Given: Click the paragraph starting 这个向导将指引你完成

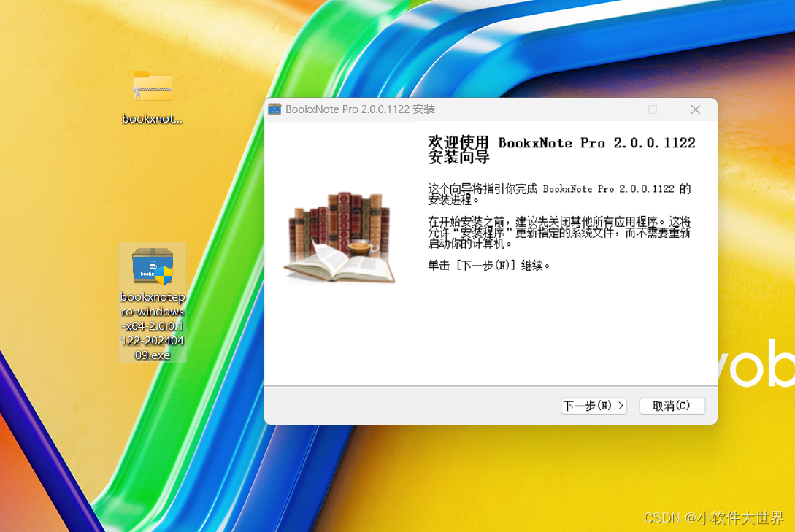Looking at the screenshot, I should click(559, 194).
